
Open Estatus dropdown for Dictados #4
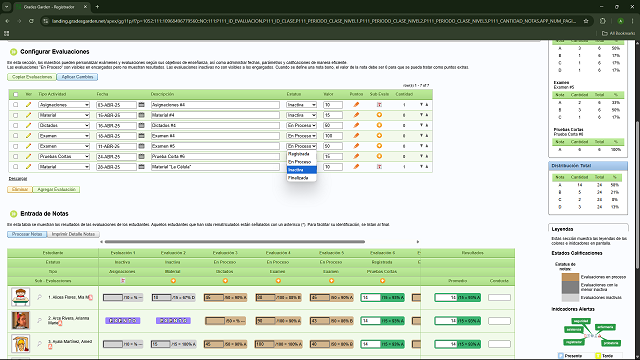point(301,125)
